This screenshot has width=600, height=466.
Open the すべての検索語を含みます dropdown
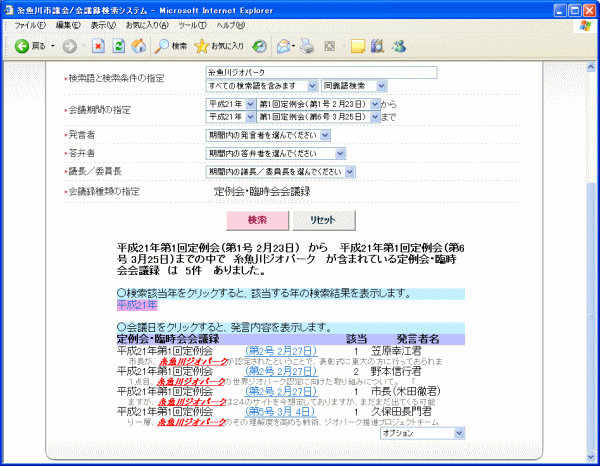point(262,86)
